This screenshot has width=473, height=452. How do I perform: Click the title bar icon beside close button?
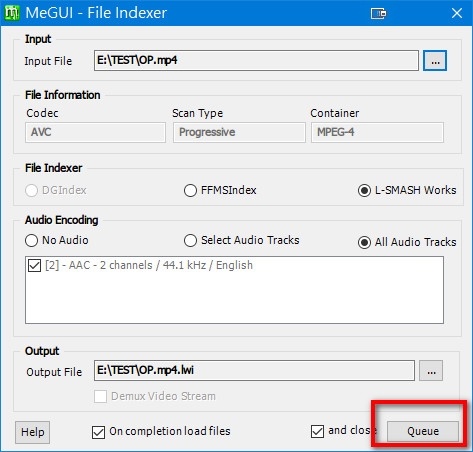pos(378,14)
